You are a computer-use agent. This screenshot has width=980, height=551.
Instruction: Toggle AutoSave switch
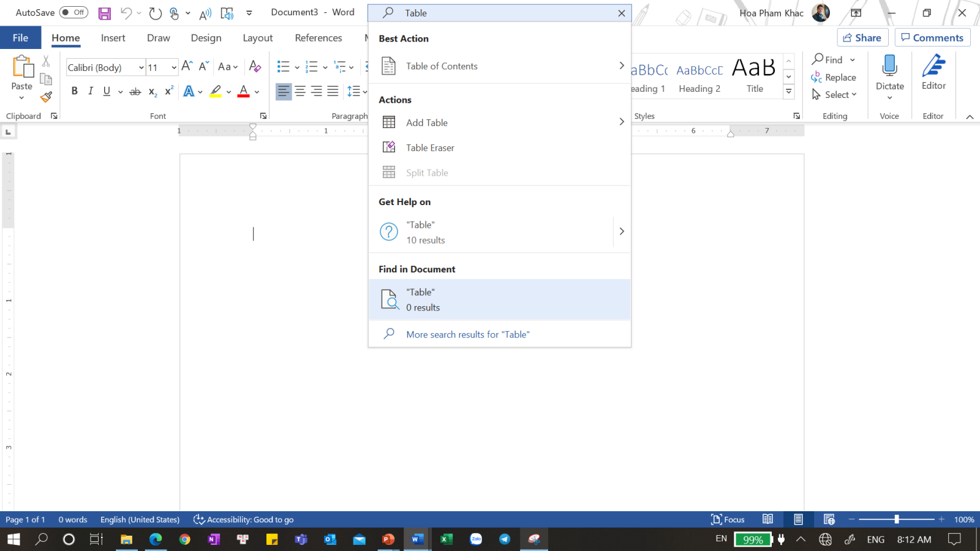point(73,12)
